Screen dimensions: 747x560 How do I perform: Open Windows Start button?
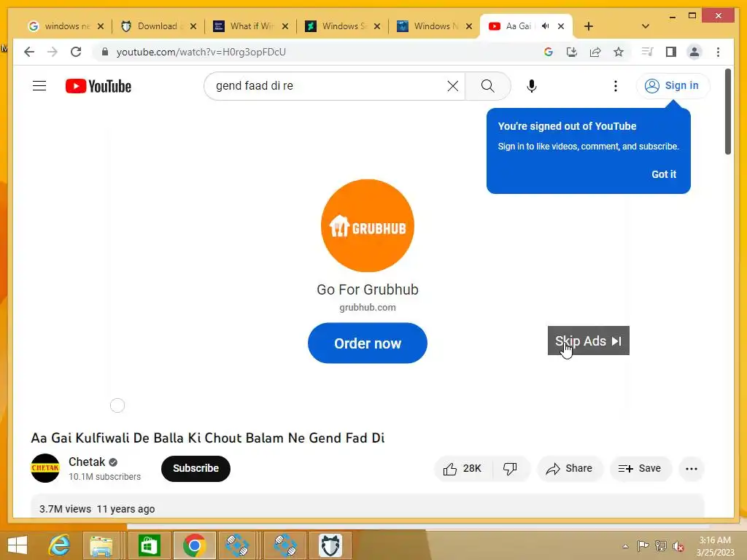coord(18,545)
